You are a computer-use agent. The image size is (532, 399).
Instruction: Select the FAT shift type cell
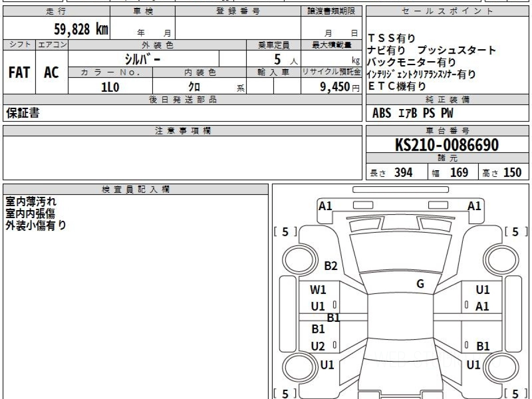(x=19, y=73)
